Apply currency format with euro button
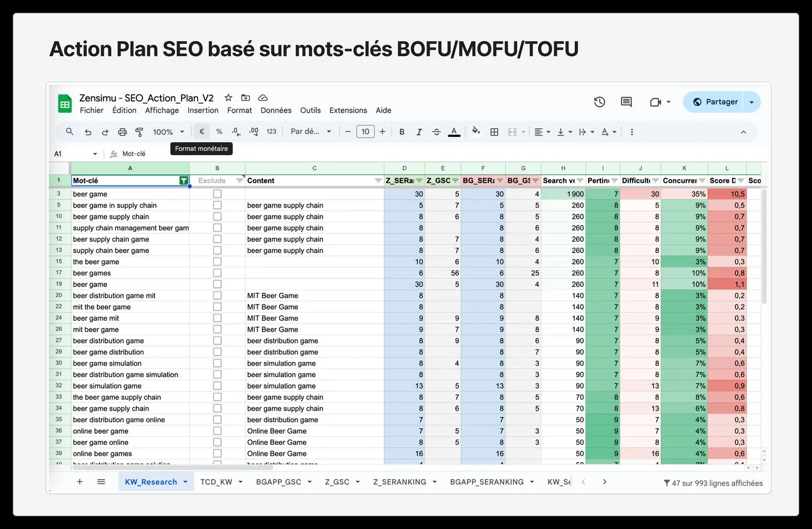 [x=202, y=132]
